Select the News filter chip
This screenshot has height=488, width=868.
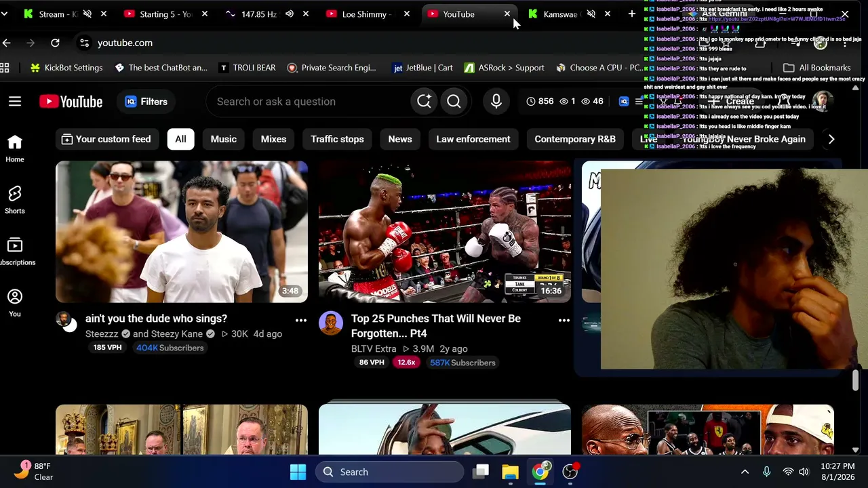[x=400, y=139]
